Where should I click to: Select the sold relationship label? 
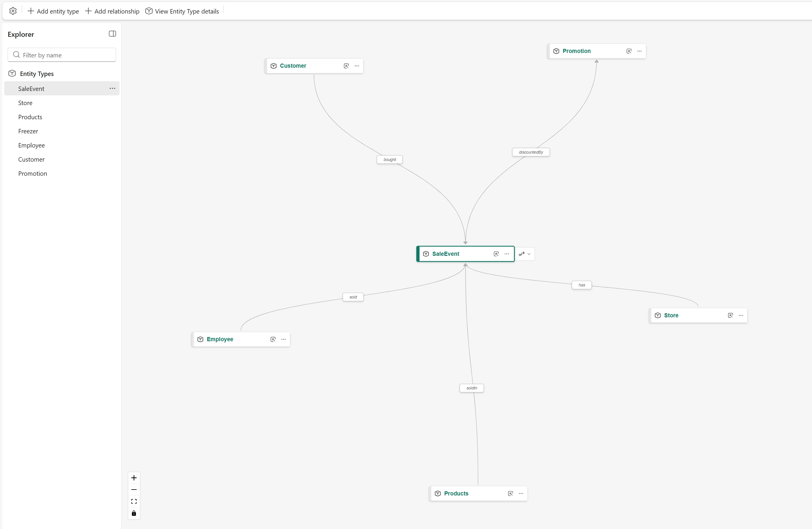[353, 297]
